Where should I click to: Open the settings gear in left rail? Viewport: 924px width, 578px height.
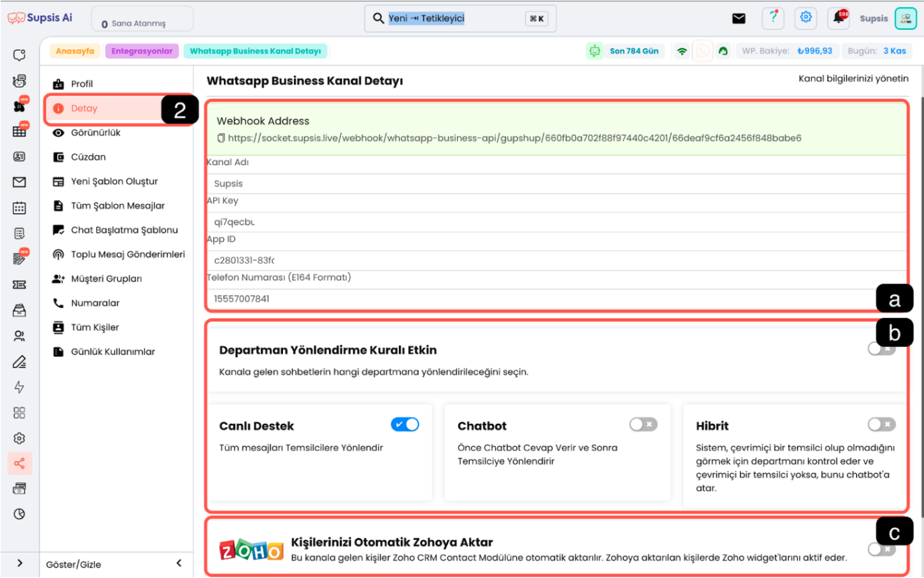pos(19,438)
